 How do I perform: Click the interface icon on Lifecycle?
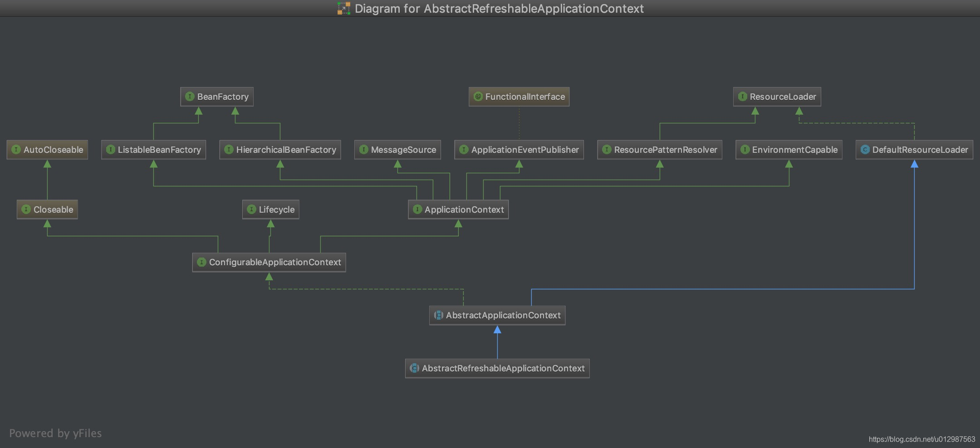[x=251, y=209]
